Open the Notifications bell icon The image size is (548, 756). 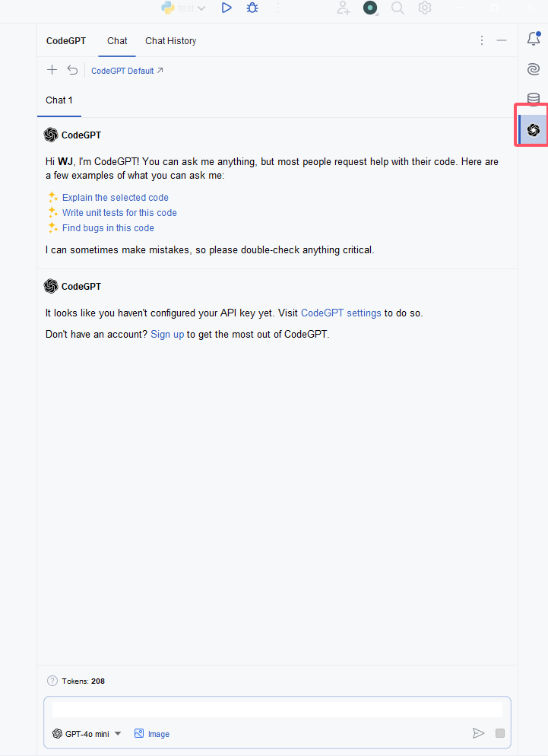coord(534,38)
